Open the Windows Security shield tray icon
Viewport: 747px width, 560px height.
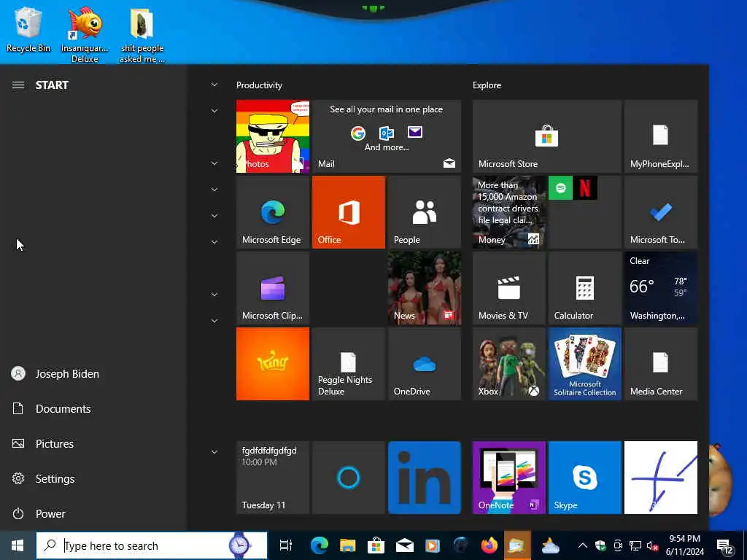pos(600,545)
